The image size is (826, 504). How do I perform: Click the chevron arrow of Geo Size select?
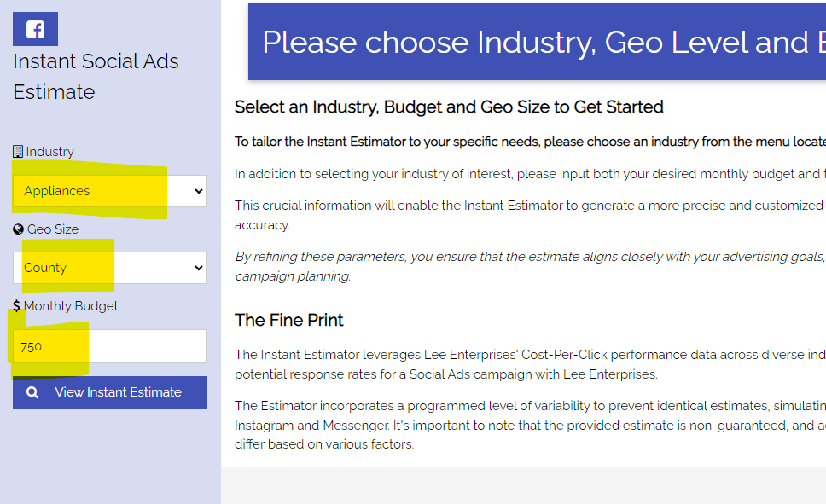[x=199, y=268]
